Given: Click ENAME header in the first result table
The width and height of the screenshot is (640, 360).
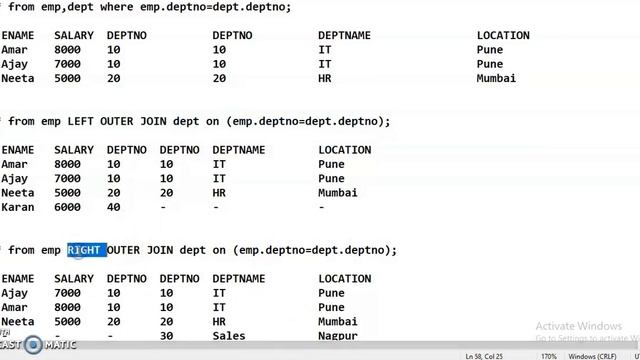Looking at the screenshot, I should pos(18,36).
